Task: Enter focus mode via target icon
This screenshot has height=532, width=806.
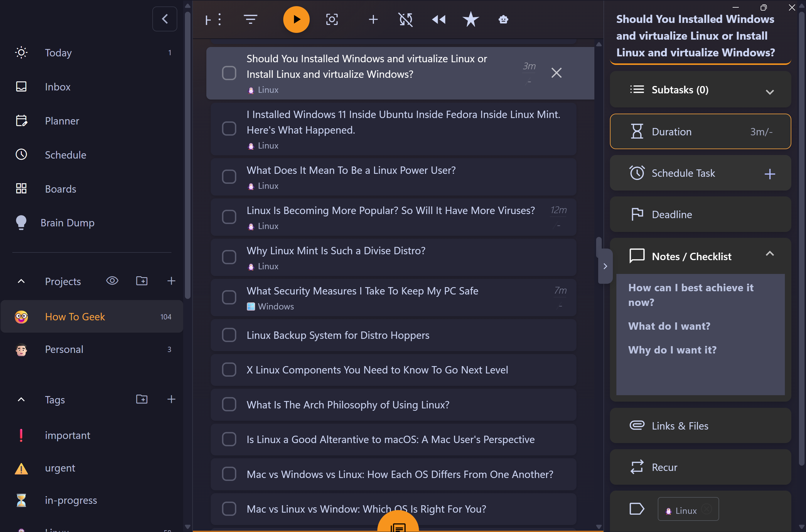Action: coord(331,19)
